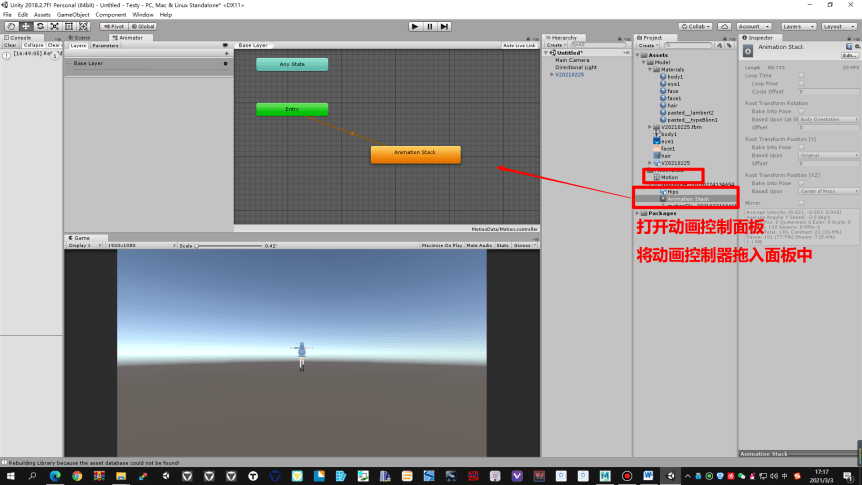Image resolution: width=862 pixels, height=485 pixels.
Task: Select the Rect Transform tool
Action: pos(69,26)
